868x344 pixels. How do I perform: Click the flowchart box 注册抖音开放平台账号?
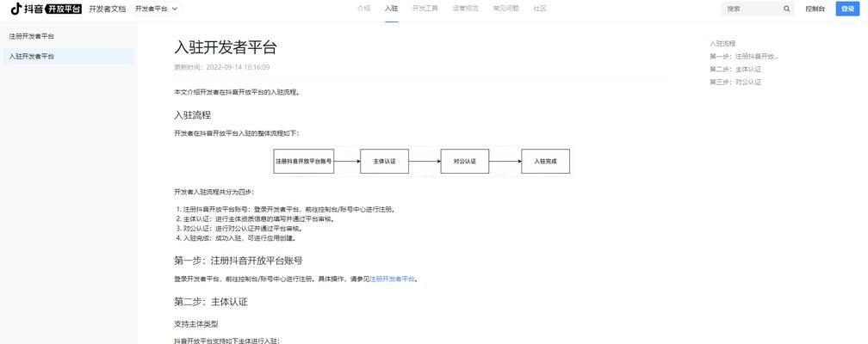[304, 162]
